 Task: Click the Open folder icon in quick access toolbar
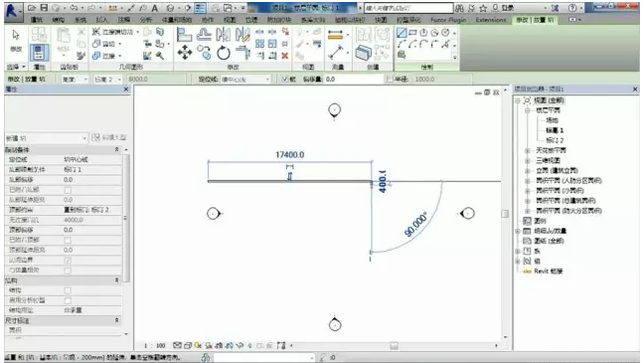click(32, 8)
